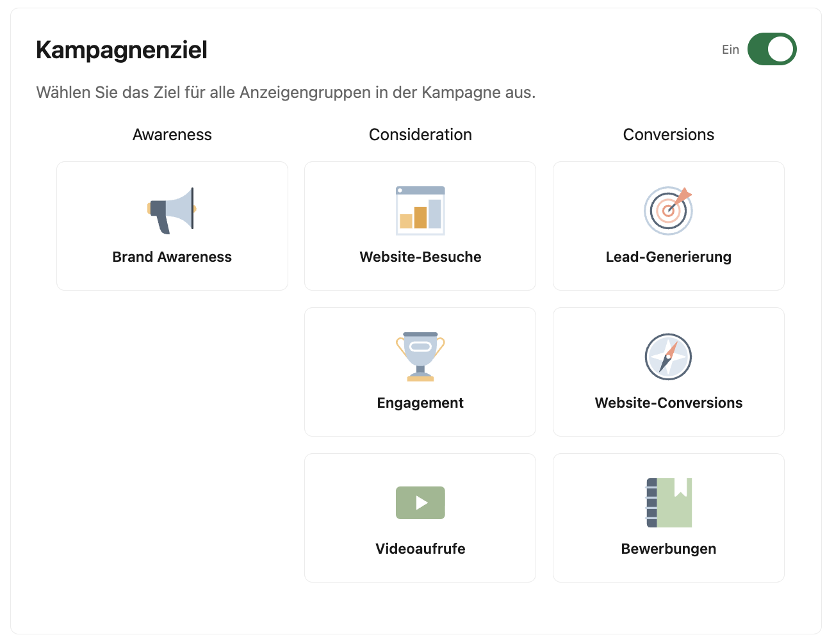
Task: Click the notebook Bewerbungen icon
Action: pyautogui.click(x=669, y=503)
